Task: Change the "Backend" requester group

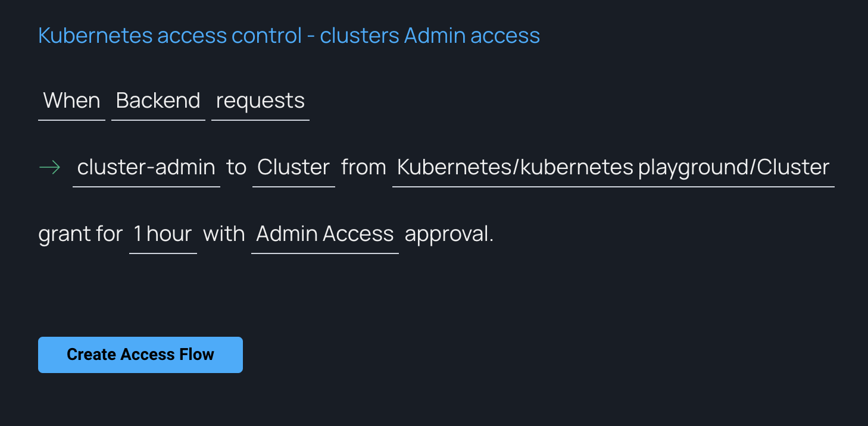Action: coord(158,101)
